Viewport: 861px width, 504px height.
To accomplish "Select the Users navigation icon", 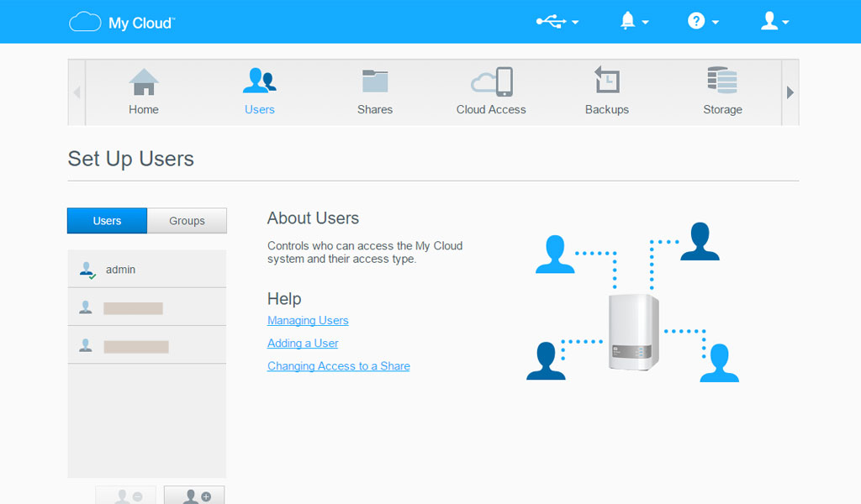I will [x=259, y=92].
